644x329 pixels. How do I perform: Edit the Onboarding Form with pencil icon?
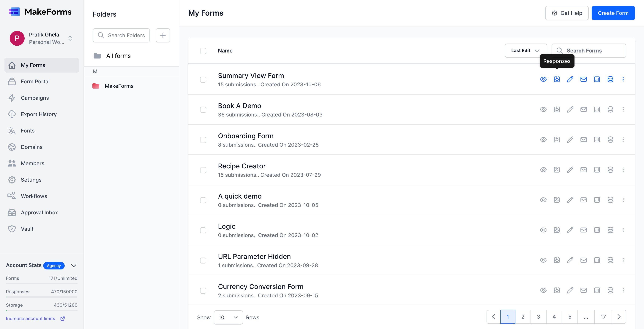pos(570,140)
